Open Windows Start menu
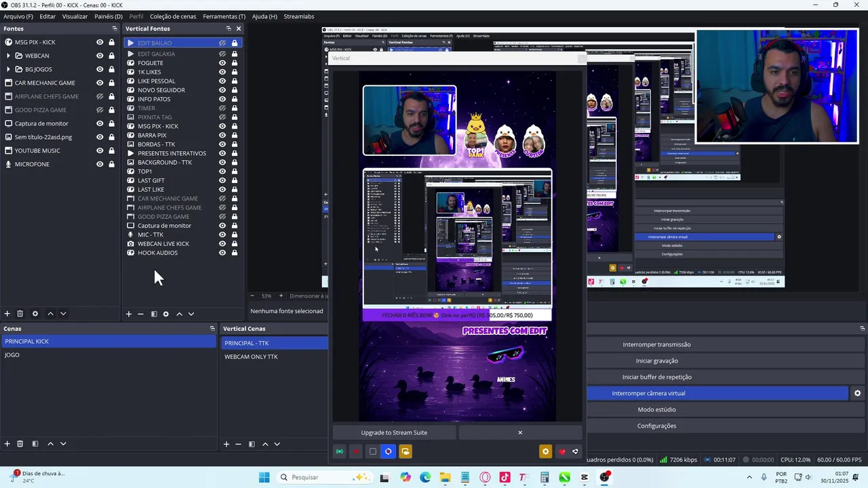868x488 pixels. pyautogui.click(x=264, y=477)
